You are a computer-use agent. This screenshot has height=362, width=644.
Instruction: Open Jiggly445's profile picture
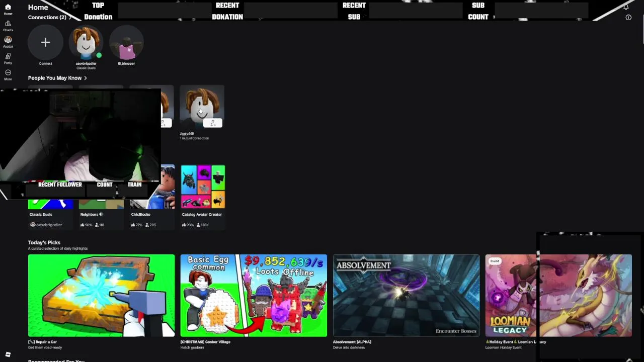pyautogui.click(x=202, y=107)
